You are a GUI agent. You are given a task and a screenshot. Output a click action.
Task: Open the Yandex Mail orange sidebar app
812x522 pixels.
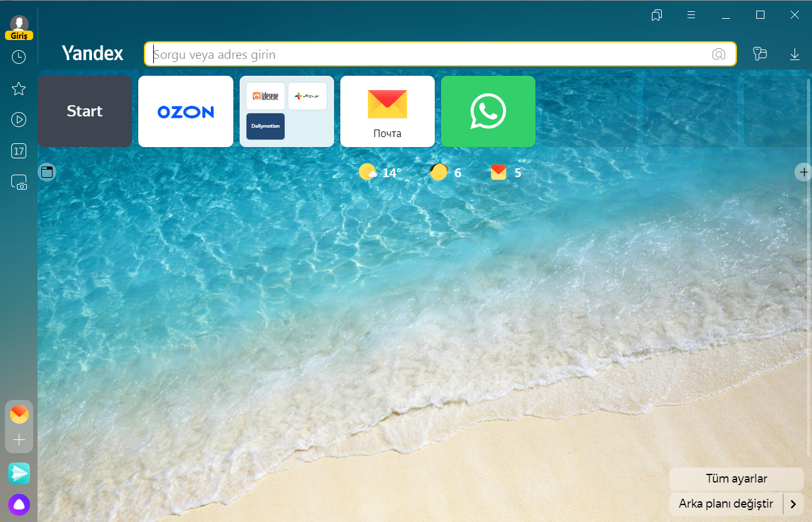coord(19,414)
